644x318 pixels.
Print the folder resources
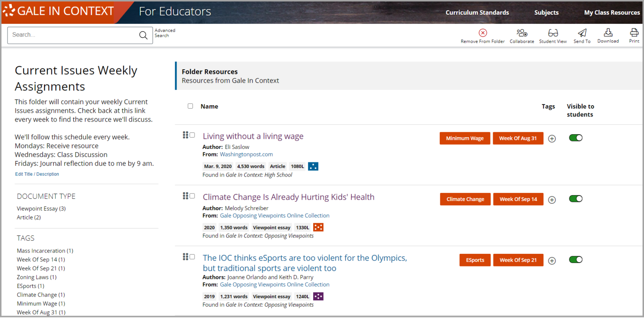click(x=633, y=34)
